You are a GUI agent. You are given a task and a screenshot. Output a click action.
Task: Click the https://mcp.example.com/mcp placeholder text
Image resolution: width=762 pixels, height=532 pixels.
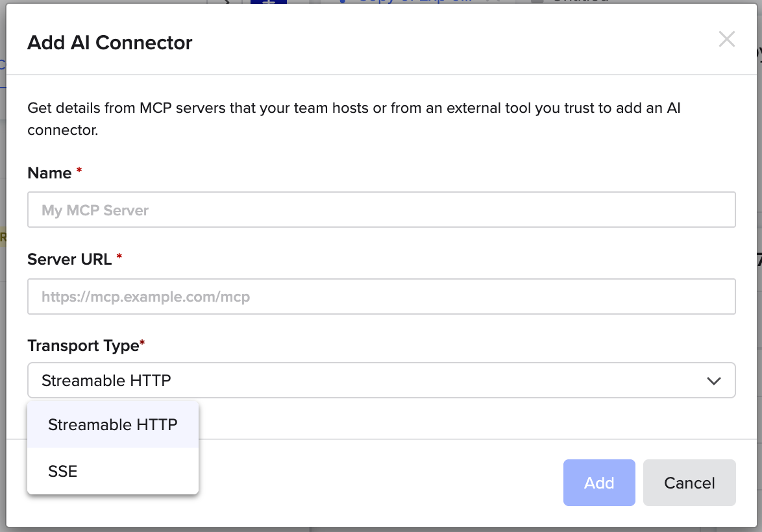pyautogui.click(x=145, y=297)
